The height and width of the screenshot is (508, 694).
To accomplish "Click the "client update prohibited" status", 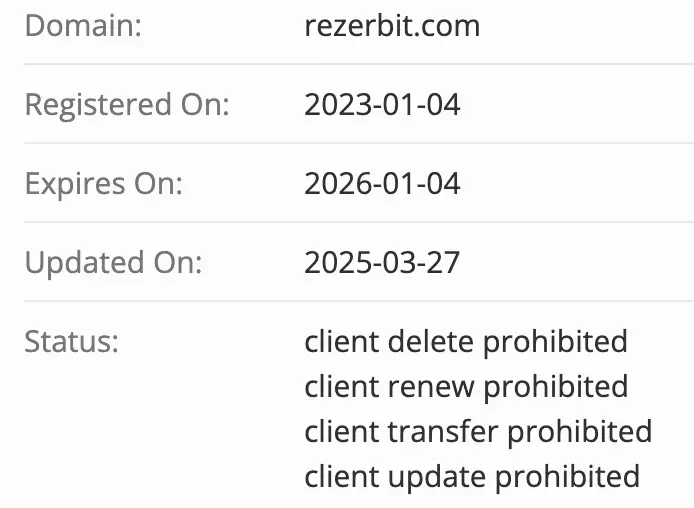I will (472, 476).
